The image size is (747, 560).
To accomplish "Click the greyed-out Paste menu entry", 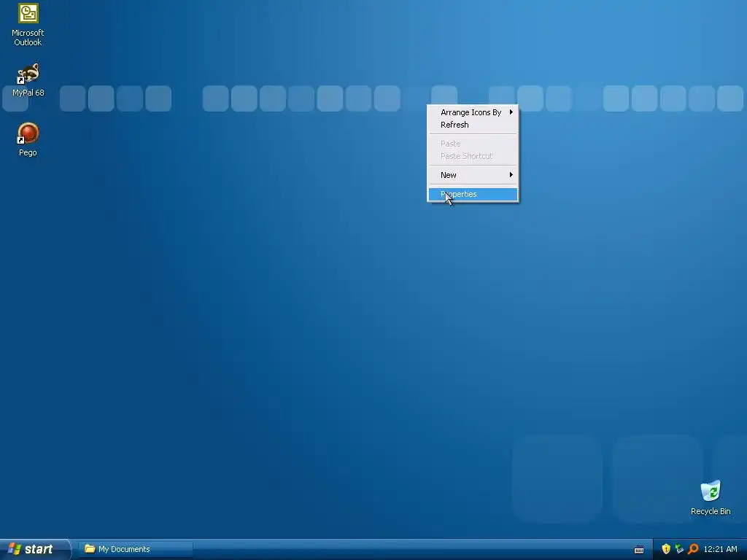I will click(473, 144).
